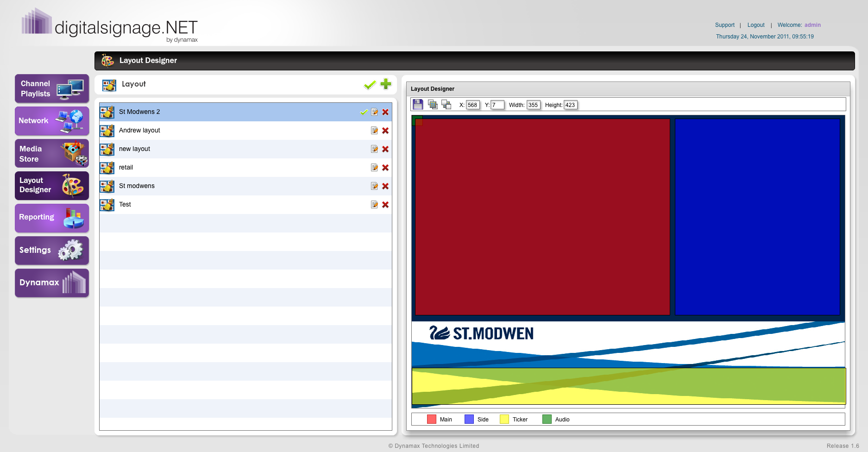This screenshot has height=452, width=868.
Task: Click the green plus add layout icon
Action: pyautogui.click(x=386, y=84)
